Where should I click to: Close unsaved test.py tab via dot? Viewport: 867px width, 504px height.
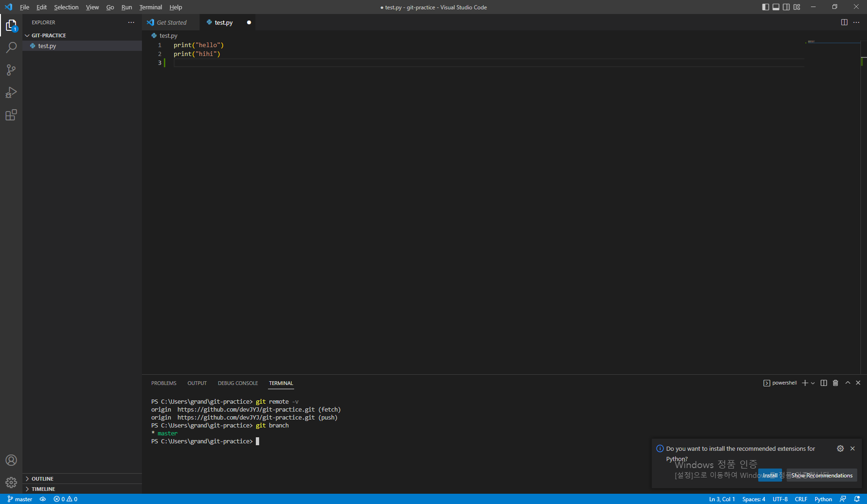(x=249, y=22)
